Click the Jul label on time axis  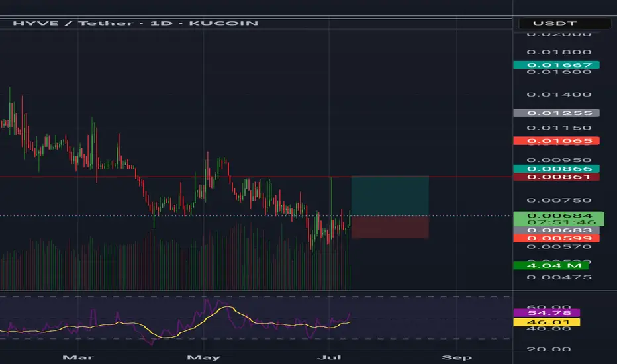point(329,357)
